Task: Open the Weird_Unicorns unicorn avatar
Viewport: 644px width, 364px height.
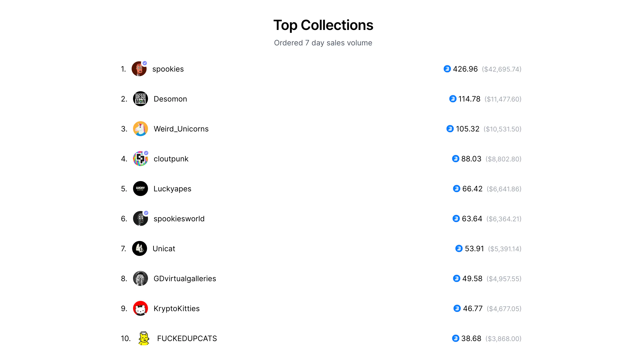Action: click(x=140, y=129)
